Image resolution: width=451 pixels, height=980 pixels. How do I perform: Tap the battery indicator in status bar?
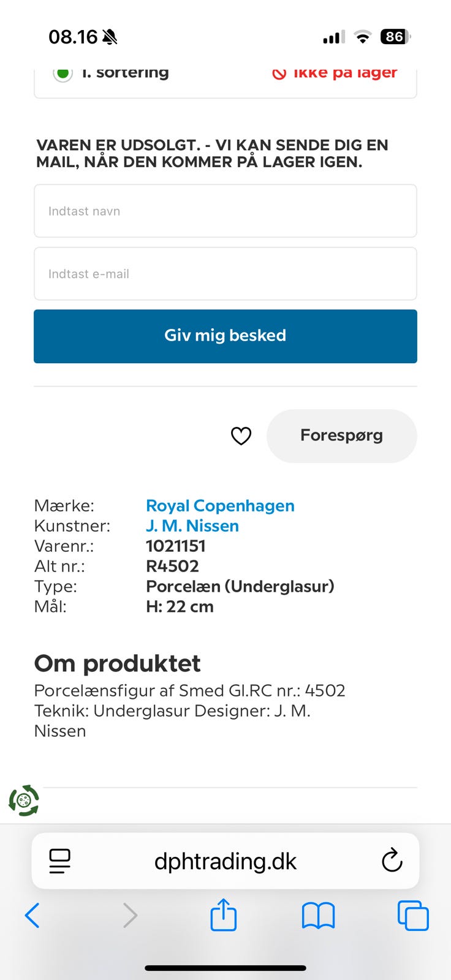click(395, 37)
